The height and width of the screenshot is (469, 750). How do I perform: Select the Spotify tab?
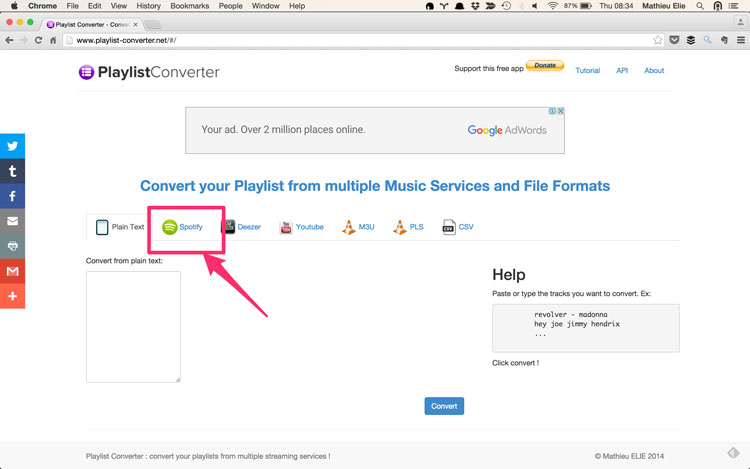tap(183, 227)
